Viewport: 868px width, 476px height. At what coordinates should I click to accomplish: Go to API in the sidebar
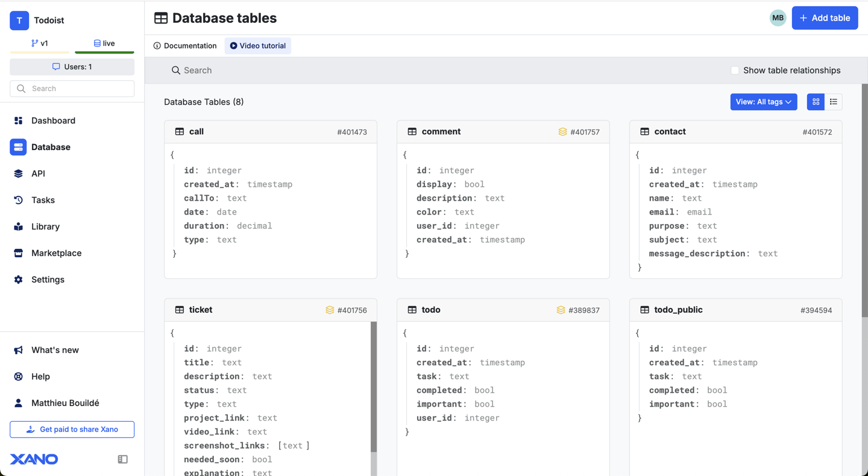pos(38,174)
